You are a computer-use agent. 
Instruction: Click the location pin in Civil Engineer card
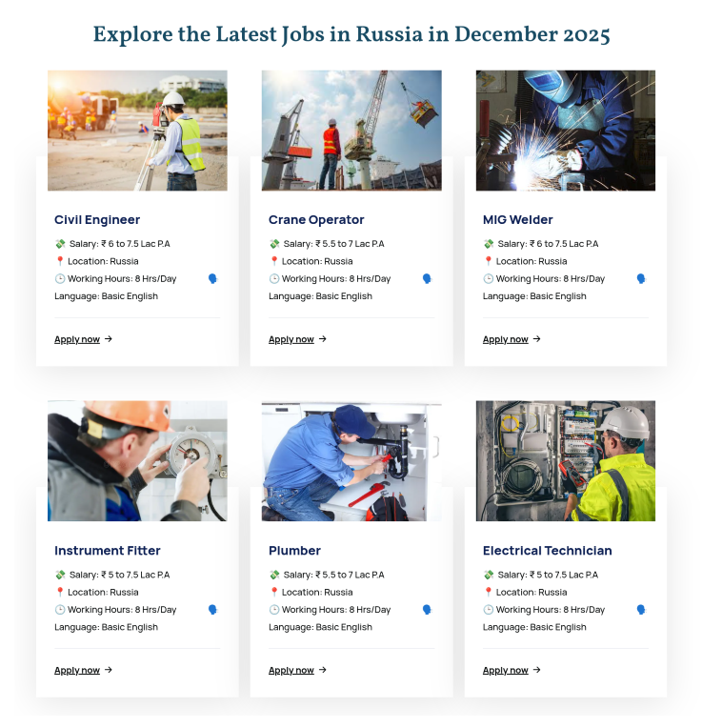click(x=60, y=261)
